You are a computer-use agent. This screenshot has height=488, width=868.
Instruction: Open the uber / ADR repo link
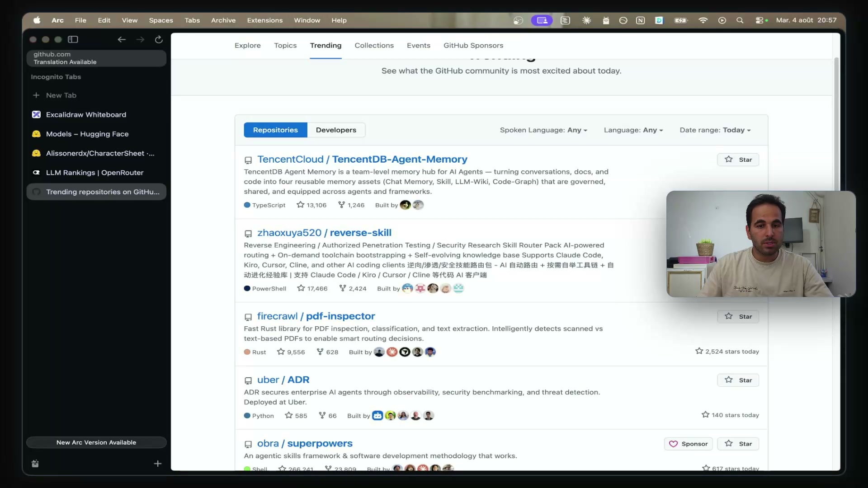tap(283, 380)
